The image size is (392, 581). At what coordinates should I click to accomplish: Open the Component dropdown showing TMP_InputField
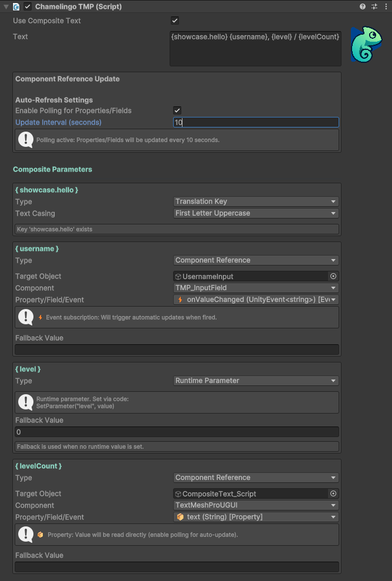point(255,288)
